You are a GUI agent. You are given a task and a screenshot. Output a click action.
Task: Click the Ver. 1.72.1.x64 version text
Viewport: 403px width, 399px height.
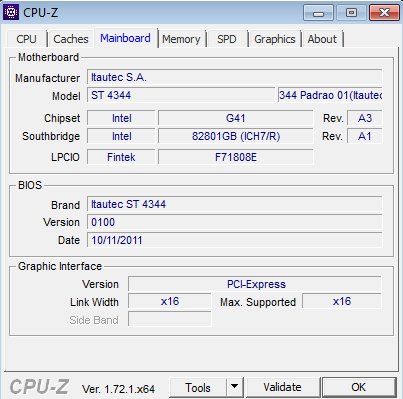coord(118,389)
